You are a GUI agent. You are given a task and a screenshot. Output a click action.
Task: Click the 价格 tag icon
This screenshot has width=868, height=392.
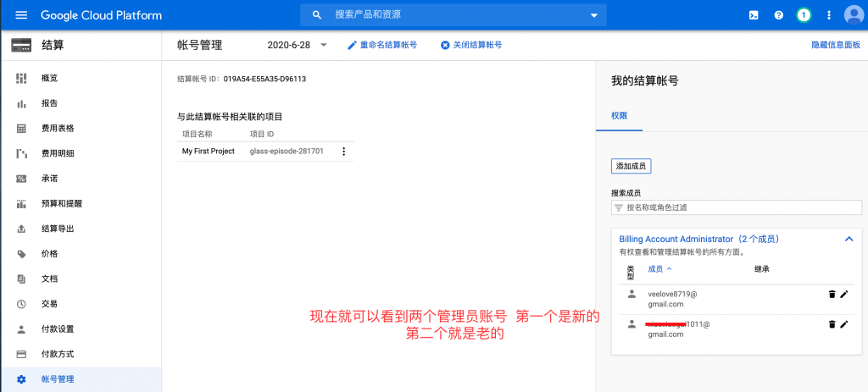pyautogui.click(x=21, y=254)
